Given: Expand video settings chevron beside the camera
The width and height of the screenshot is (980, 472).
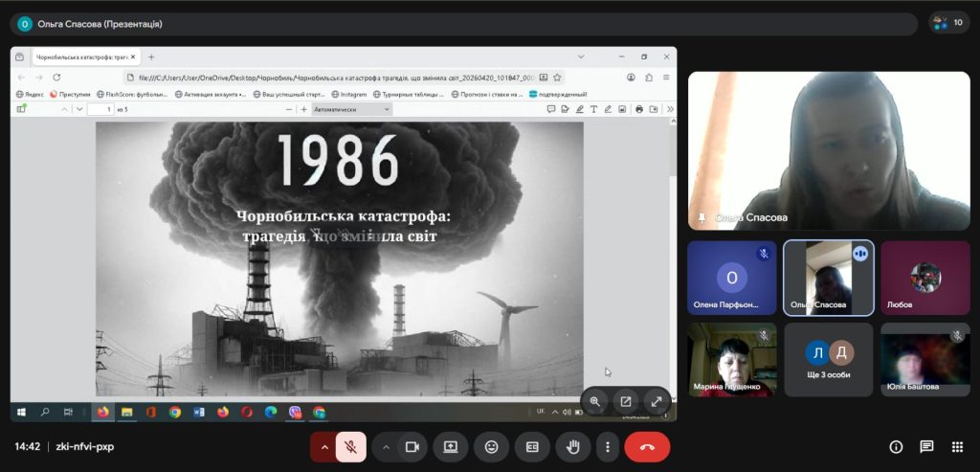Looking at the screenshot, I should tap(387, 447).
